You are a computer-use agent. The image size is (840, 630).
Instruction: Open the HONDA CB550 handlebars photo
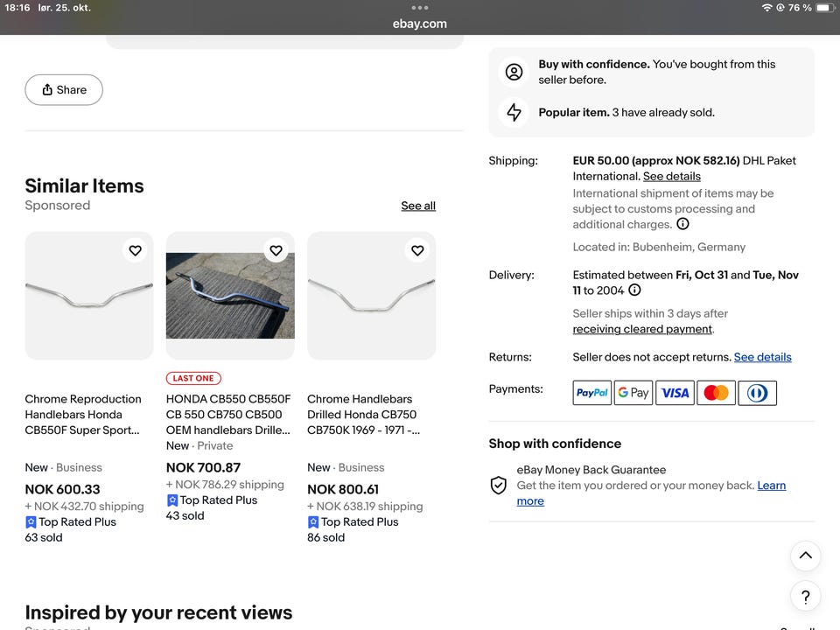tap(230, 296)
